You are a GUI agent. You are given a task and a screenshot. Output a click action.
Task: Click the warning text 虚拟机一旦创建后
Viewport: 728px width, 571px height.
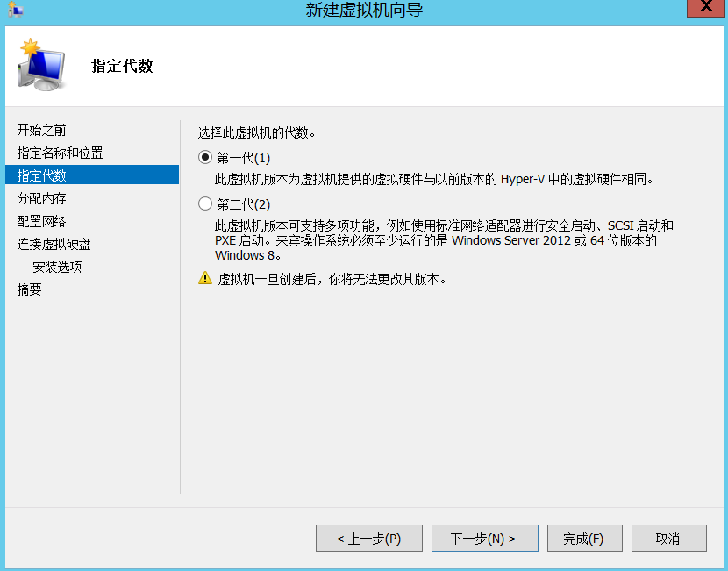point(332,279)
